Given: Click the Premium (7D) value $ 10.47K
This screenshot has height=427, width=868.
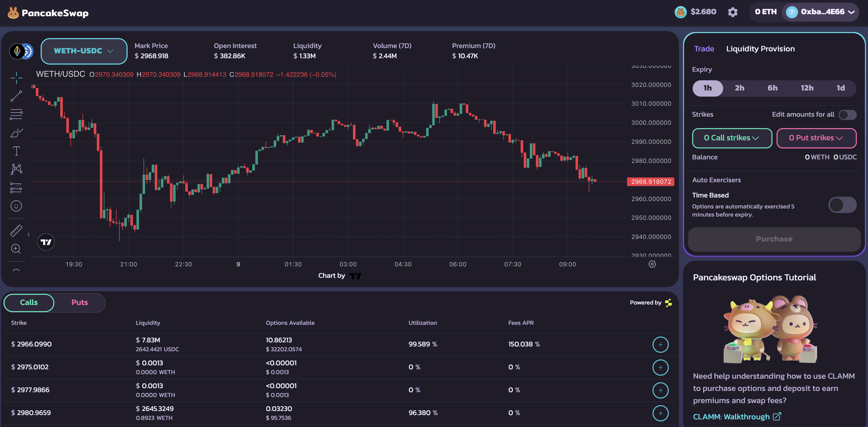Looking at the screenshot, I should click(x=465, y=56).
